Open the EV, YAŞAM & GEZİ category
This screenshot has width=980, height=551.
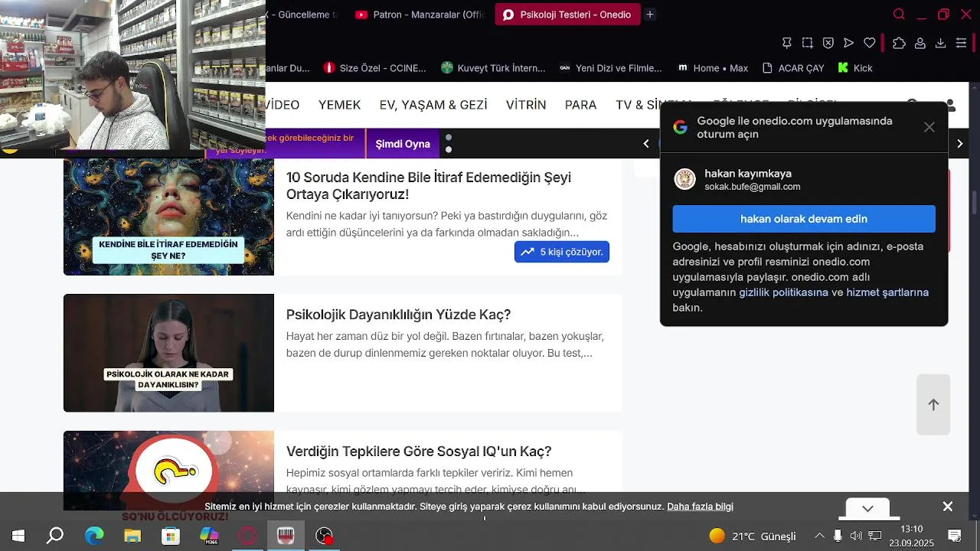click(433, 105)
